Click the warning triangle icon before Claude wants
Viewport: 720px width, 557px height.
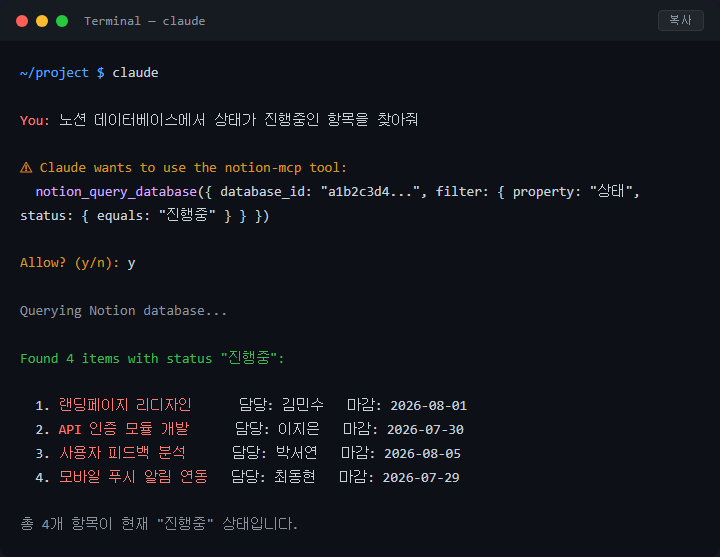click(x=26, y=168)
